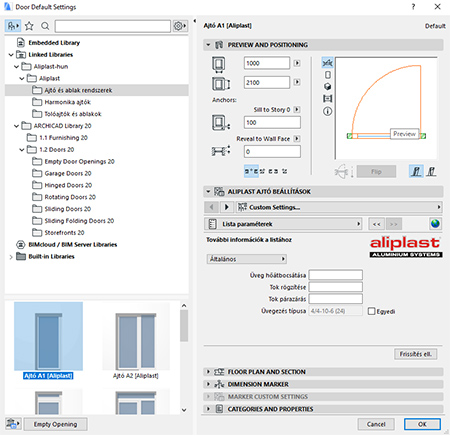Expand the Built-in Libraries tree node
450x436 pixels.
tap(11, 257)
